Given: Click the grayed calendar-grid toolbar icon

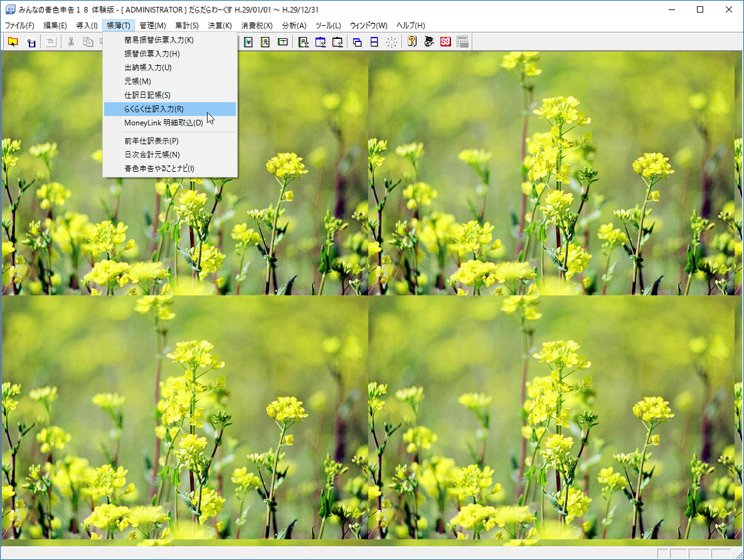Looking at the screenshot, I should click(x=50, y=42).
